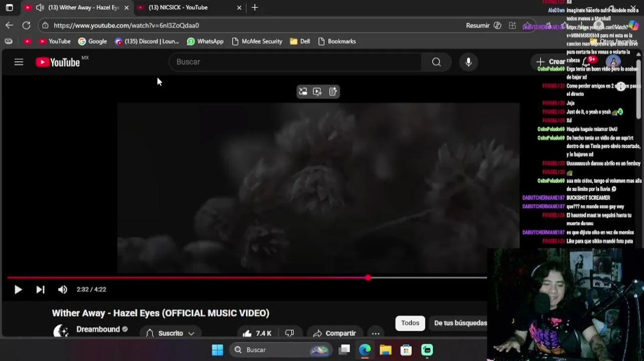Skip to the next video

tap(40, 289)
